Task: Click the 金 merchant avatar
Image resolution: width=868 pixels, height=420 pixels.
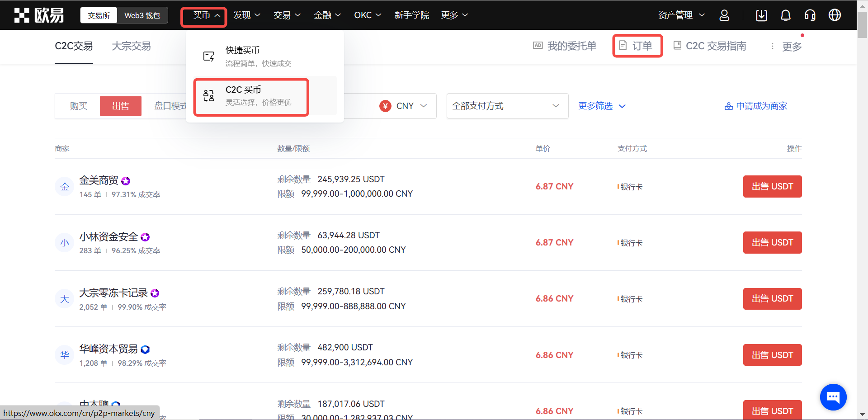Action: [65, 186]
